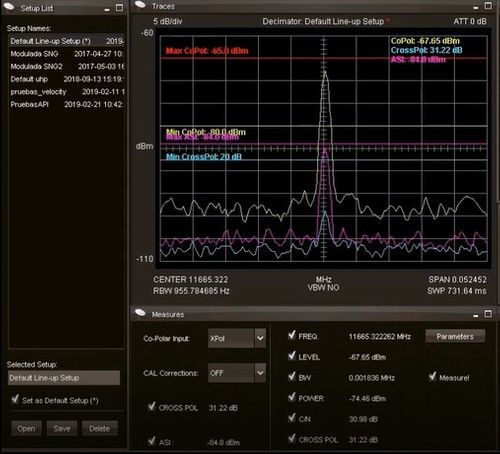Click the SWP 731.64 ms value
Viewport: 500px width, 454px height.
(457, 291)
